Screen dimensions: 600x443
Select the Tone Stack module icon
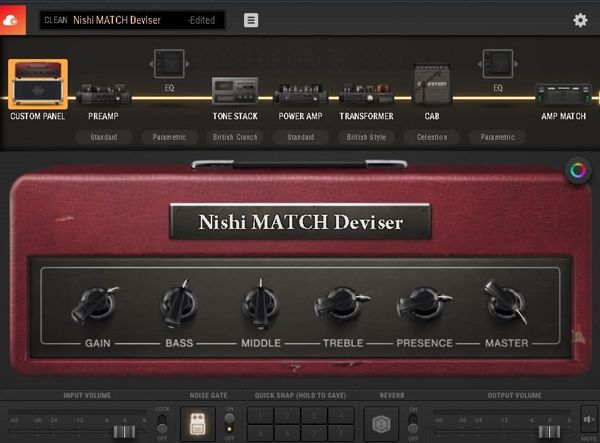(x=235, y=91)
